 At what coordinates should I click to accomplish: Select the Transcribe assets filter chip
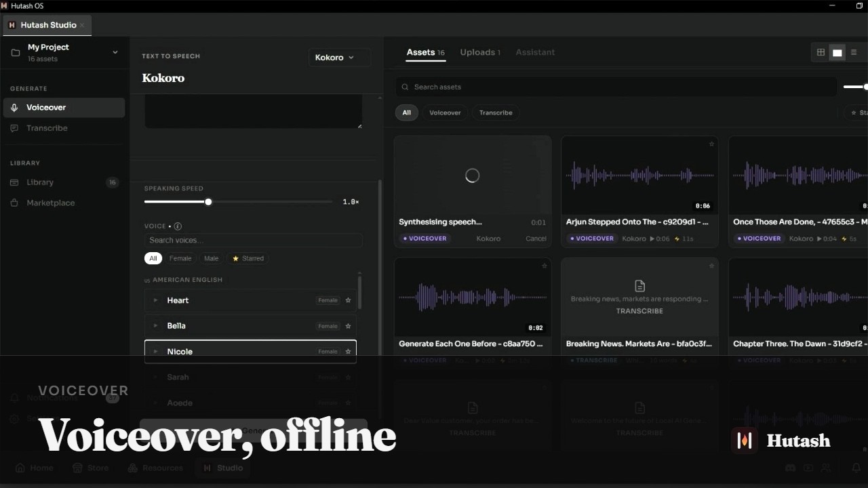496,113
